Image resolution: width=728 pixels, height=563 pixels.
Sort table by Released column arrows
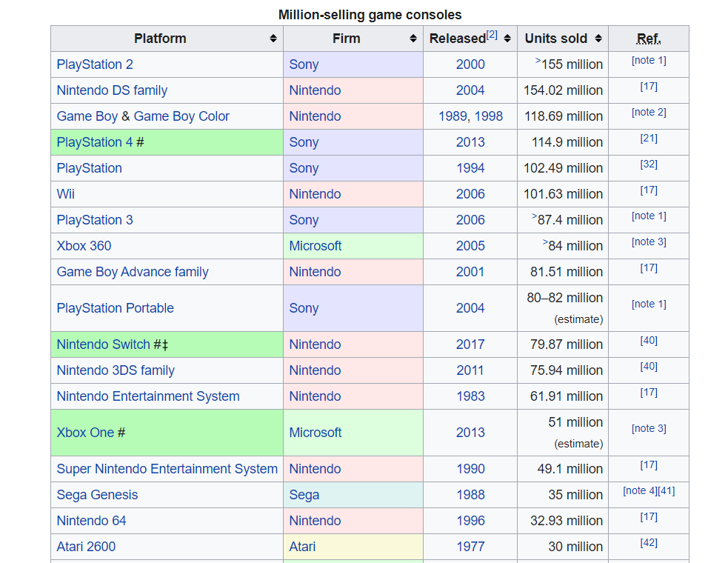point(507,39)
